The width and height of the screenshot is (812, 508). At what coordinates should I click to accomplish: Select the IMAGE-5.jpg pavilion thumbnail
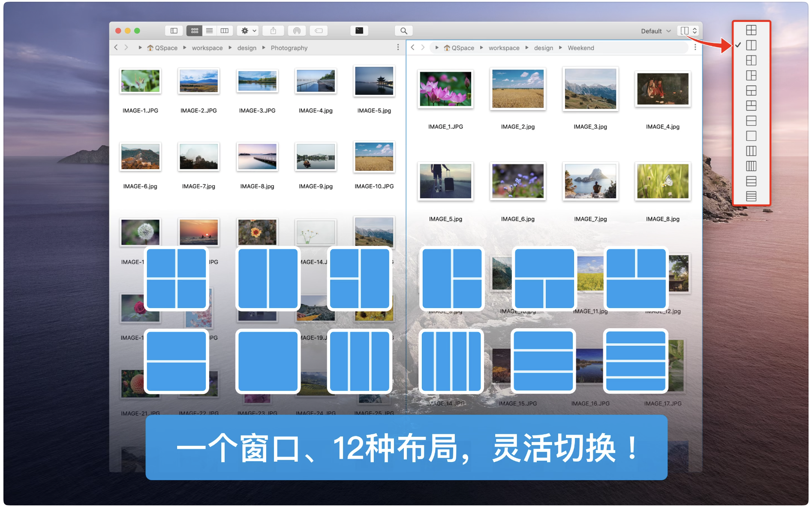point(374,82)
